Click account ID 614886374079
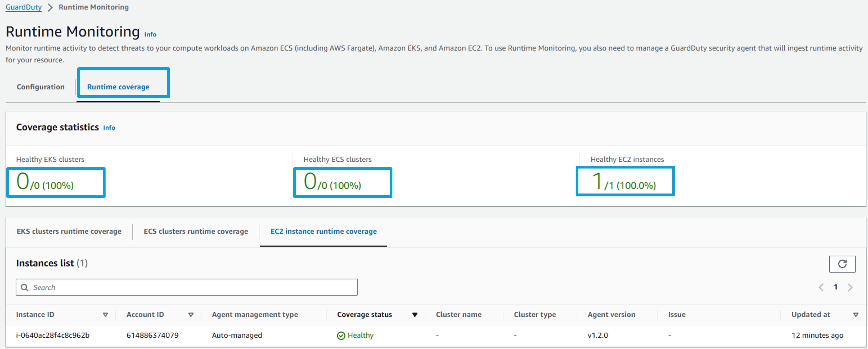868x349 pixels. pyautogui.click(x=152, y=335)
